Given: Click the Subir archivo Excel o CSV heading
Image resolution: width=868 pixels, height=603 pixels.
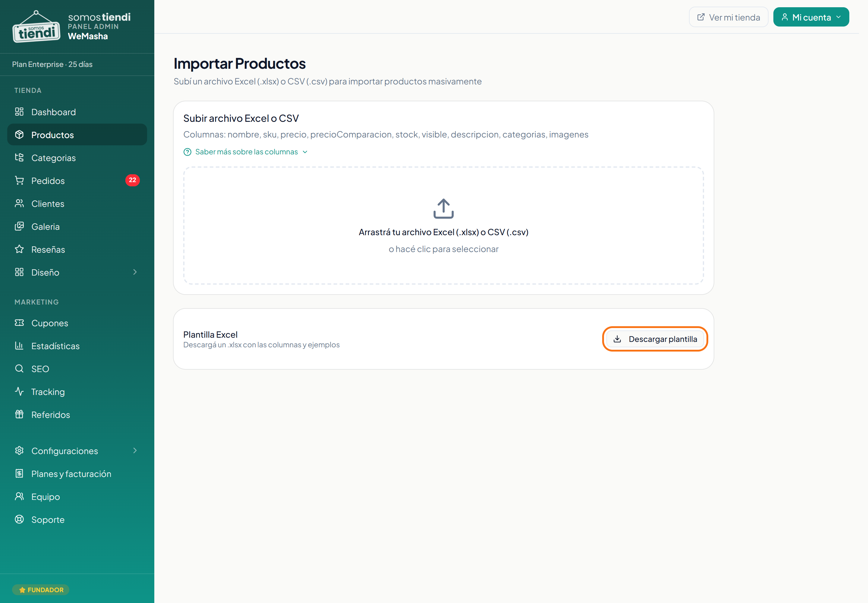Looking at the screenshot, I should pos(241,118).
